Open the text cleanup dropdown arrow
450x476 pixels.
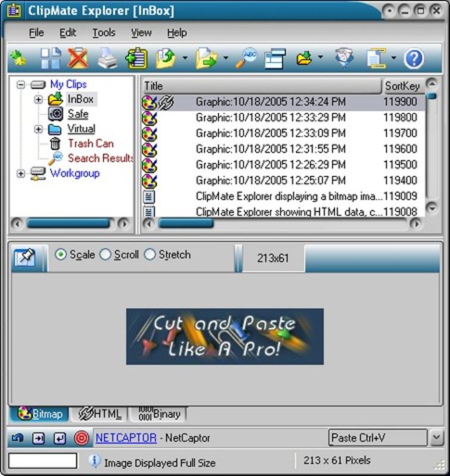tap(393, 57)
